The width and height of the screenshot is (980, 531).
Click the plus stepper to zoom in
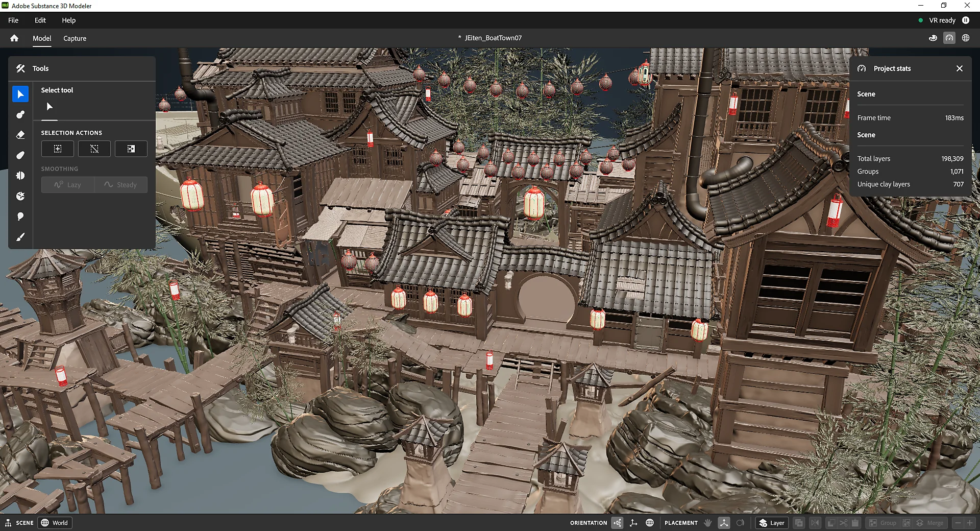coord(969,523)
